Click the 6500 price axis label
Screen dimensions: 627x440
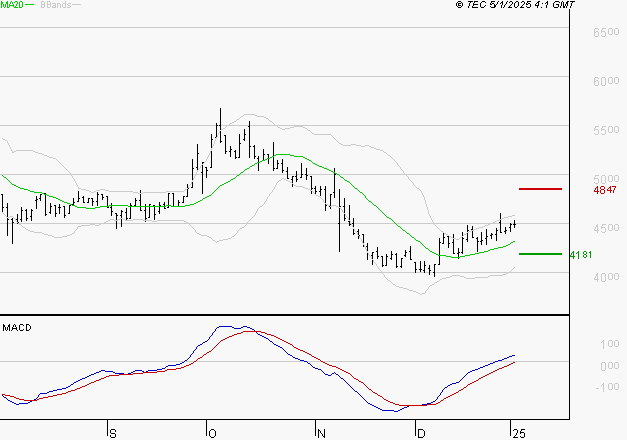[606, 32]
